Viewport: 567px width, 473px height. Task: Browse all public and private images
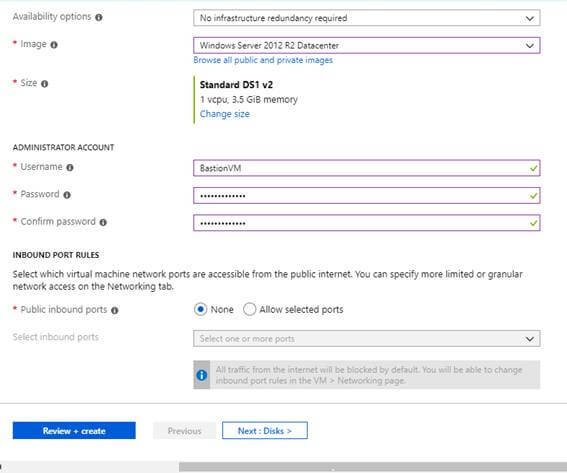tap(263, 60)
